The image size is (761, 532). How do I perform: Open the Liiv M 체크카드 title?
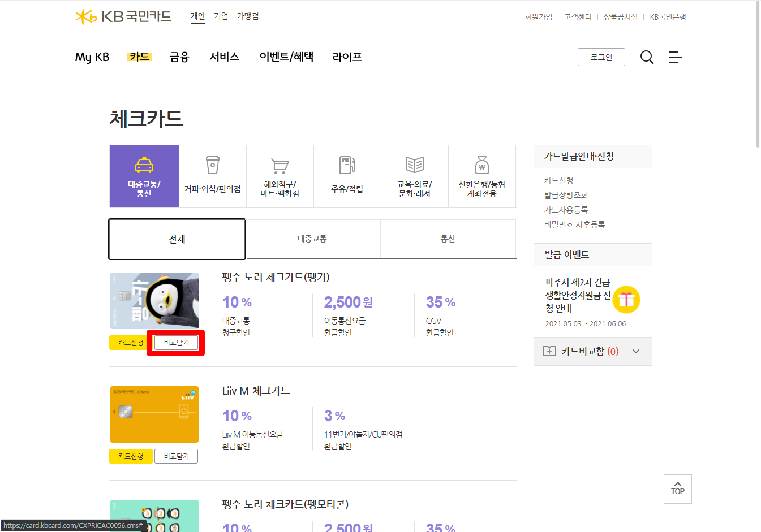click(x=256, y=391)
